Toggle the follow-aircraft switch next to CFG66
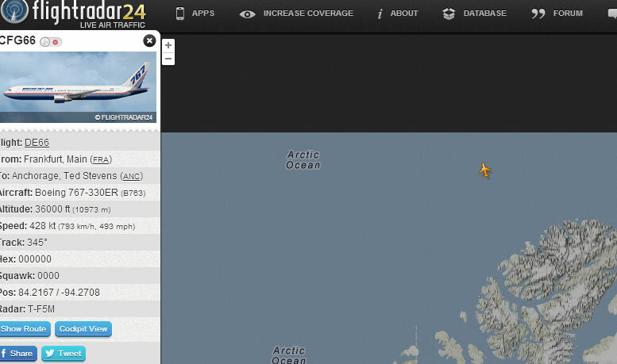This screenshot has width=617, height=364. (51, 42)
